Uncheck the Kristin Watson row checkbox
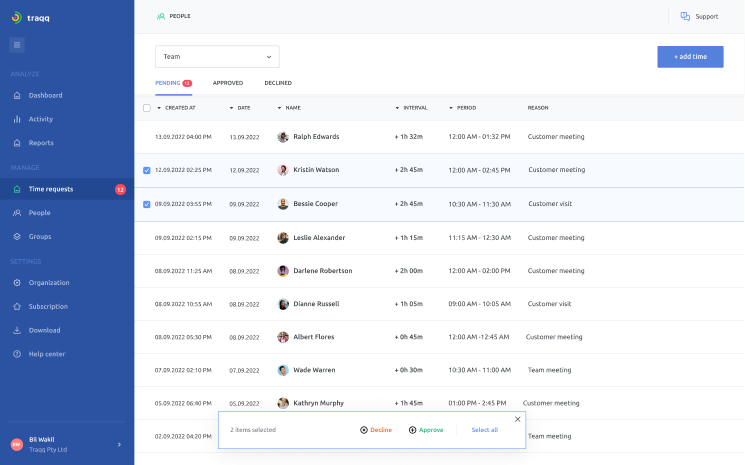745x465 pixels. click(x=147, y=170)
